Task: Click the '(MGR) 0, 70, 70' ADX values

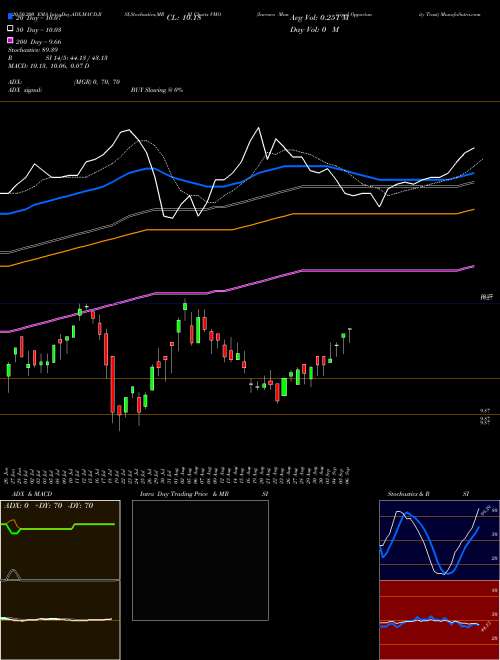Action: 97,82
